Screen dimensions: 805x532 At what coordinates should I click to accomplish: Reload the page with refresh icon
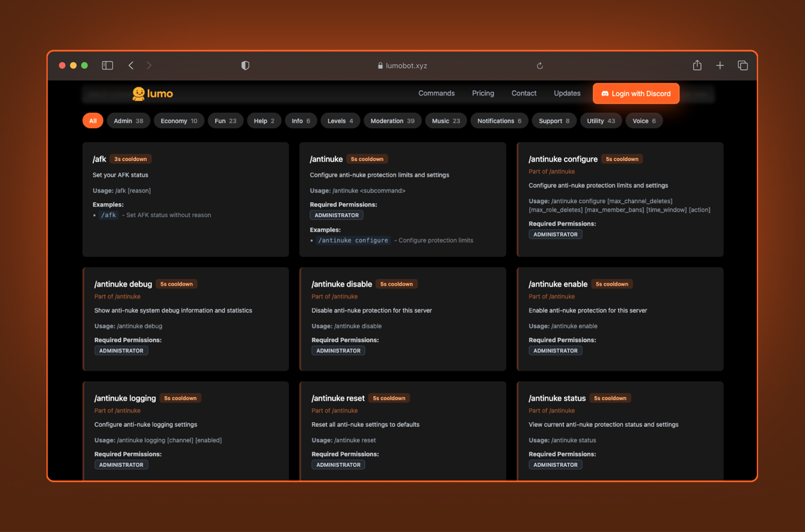click(x=540, y=65)
